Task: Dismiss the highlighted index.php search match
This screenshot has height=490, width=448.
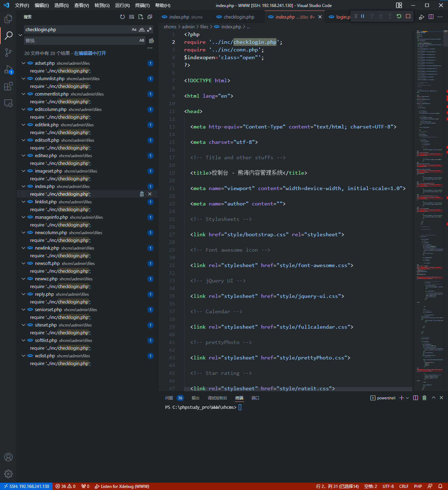Action: [150, 194]
